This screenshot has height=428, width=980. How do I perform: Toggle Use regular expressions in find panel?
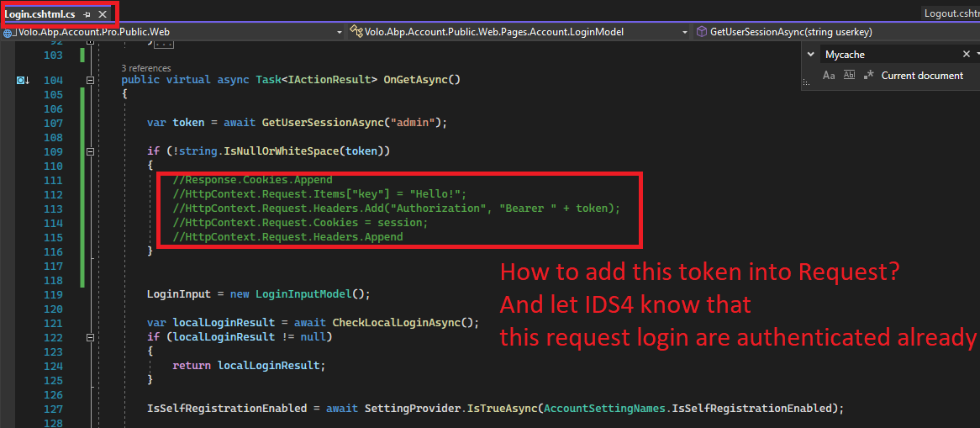pyautogui.click(x=868, y=76)
